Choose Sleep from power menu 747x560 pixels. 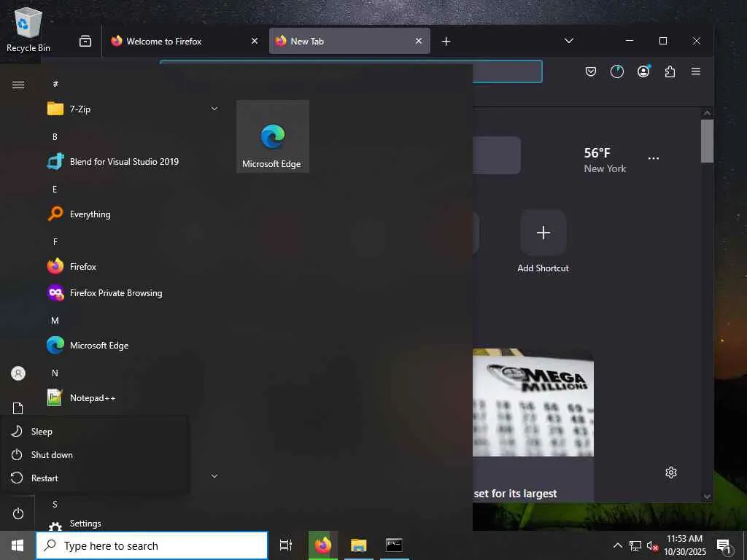pyautogui.click(x=96, y=432)
